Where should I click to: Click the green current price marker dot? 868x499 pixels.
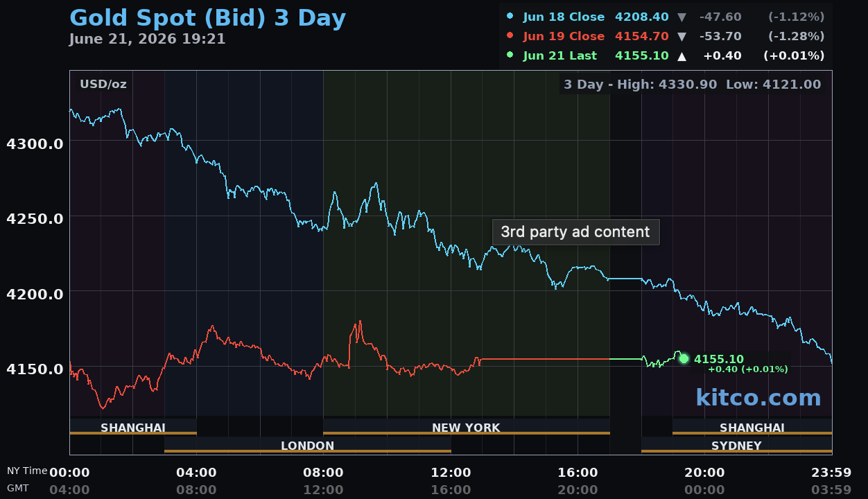coord(684,358)
